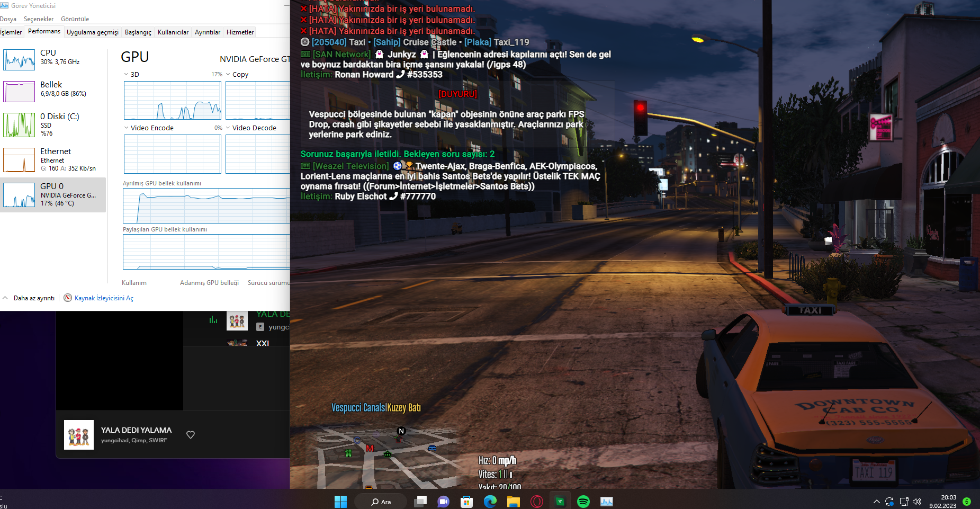Open Kaynak İzleyicisini Aç link
Screen dimensions: 980x509
pyautogui.click(x=104, y=298)
